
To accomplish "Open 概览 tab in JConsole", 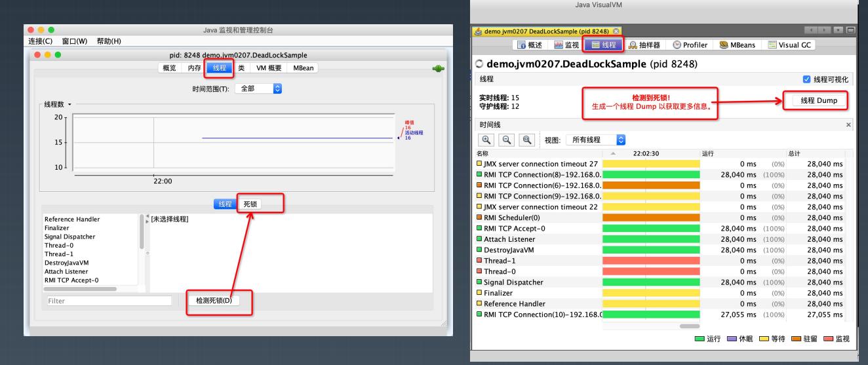I will click(169, 67).
